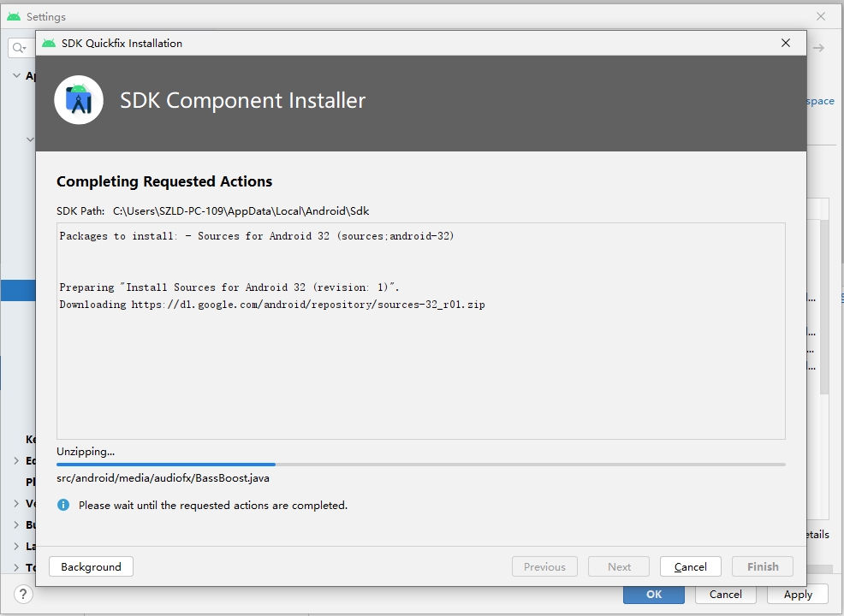Close the Settings window

[821, 16]
